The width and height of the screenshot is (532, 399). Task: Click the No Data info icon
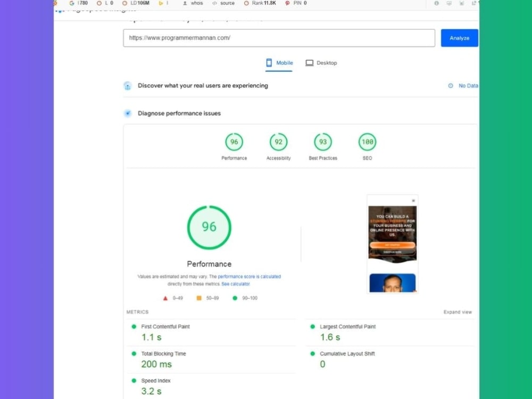pos(451,86)
